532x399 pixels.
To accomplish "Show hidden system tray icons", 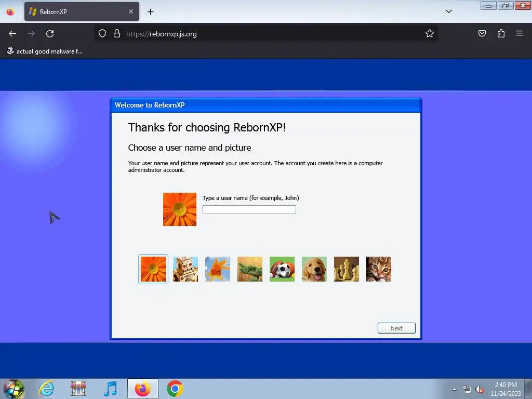I will pos(454,389).
